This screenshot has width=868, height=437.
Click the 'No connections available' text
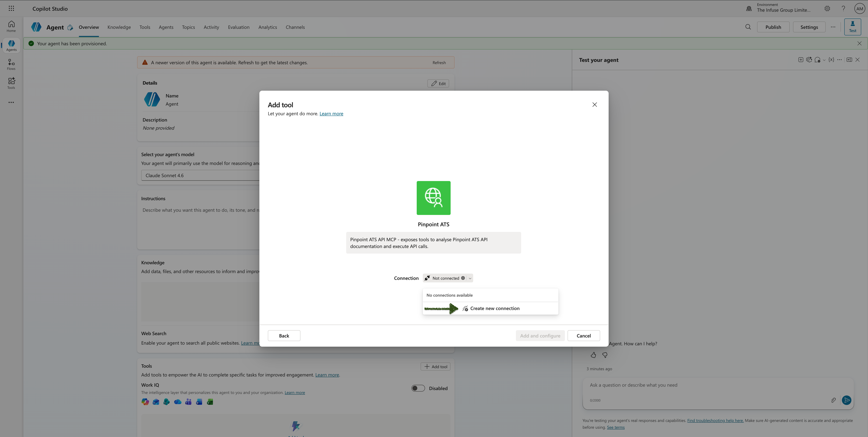click(x=449, y=295)
